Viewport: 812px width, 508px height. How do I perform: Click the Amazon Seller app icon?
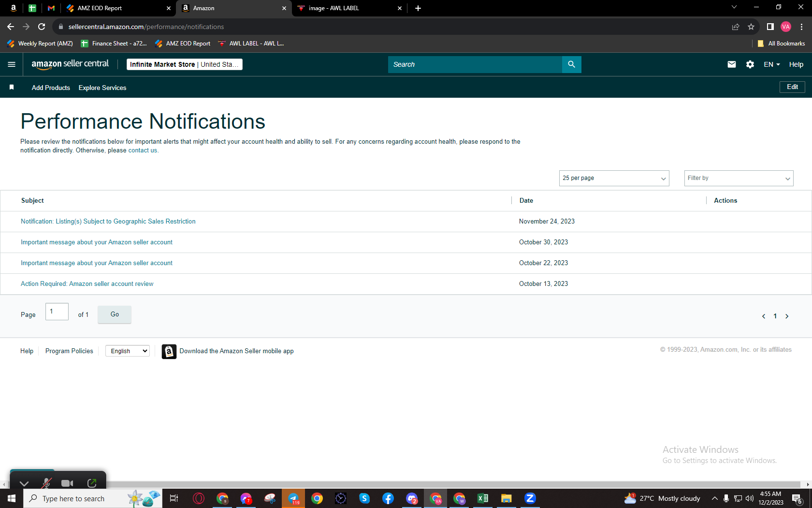click(169, 351)
